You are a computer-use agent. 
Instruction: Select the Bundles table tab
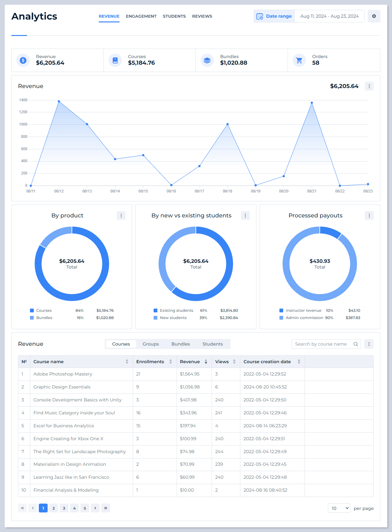click(x=180, y=344)
